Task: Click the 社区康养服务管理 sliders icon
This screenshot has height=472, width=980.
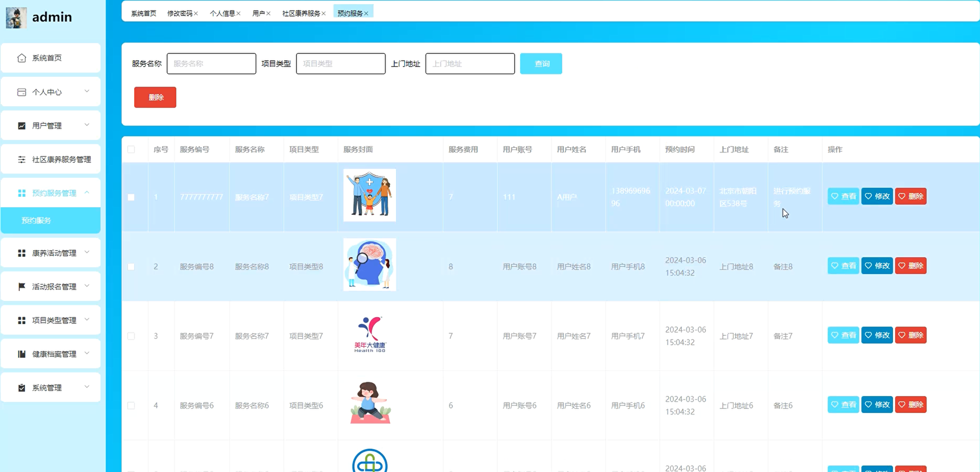Action: tap(22, 160)
